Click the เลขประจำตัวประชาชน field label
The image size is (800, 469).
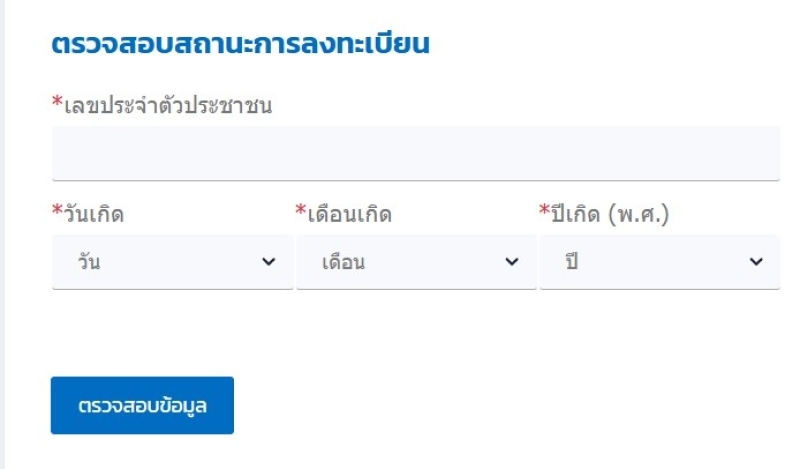coord(168,106)
